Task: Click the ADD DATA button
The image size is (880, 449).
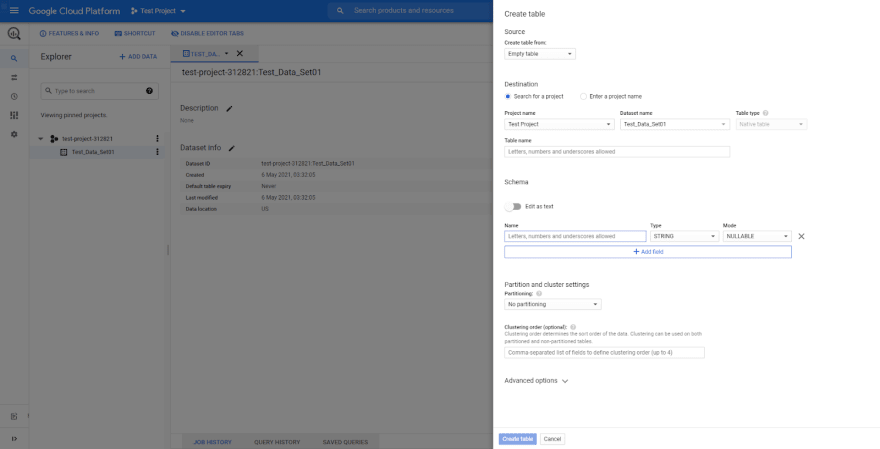Action: pos(138,57)
